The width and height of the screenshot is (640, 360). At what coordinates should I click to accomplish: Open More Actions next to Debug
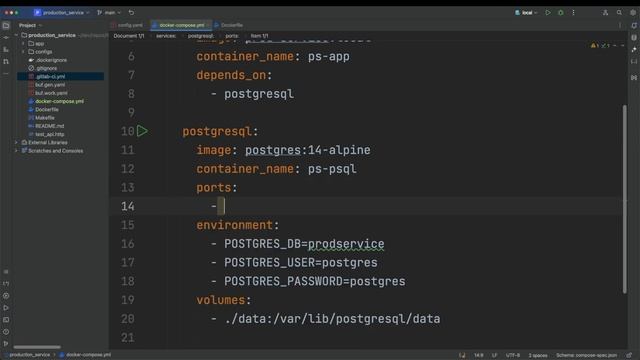[573, 13]
